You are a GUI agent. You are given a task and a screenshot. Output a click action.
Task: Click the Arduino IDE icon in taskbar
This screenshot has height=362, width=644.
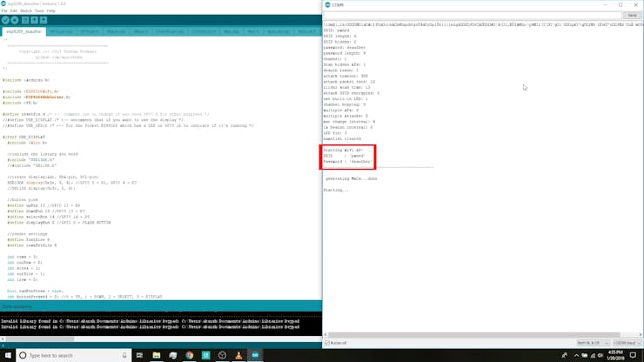255,355
